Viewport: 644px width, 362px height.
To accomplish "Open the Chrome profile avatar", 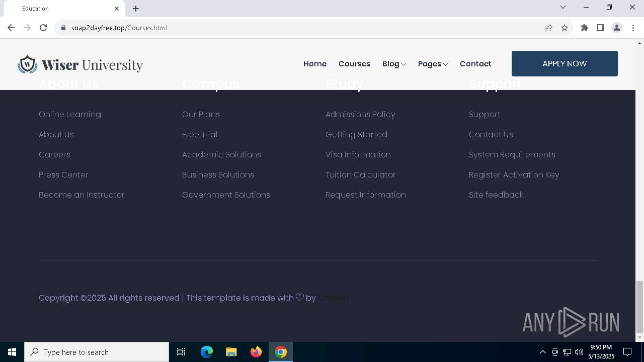I will [617, 28].
